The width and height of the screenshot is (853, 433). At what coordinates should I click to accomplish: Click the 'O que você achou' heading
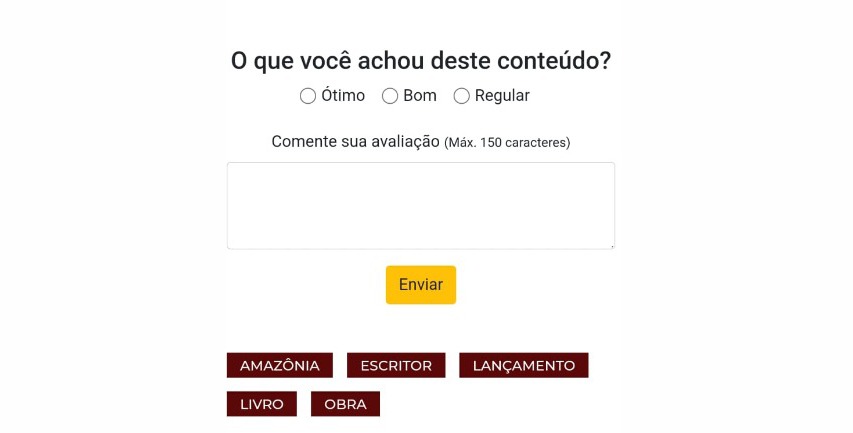[420, 61]
